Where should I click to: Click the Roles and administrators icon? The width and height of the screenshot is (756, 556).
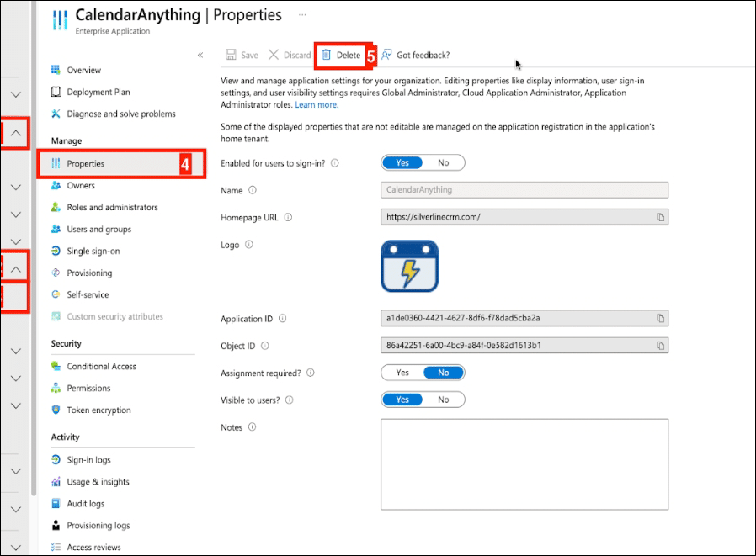[x=56, y=207]
